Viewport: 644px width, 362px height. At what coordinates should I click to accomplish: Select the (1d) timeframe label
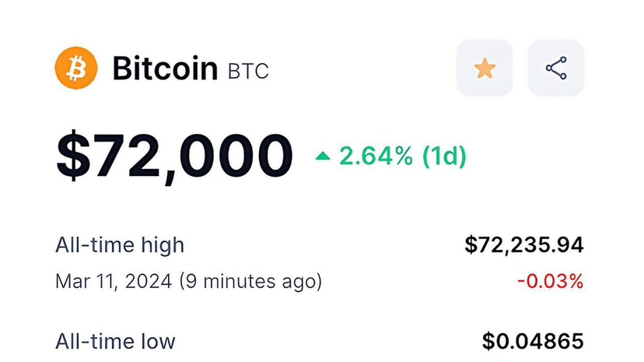[444, 156]
